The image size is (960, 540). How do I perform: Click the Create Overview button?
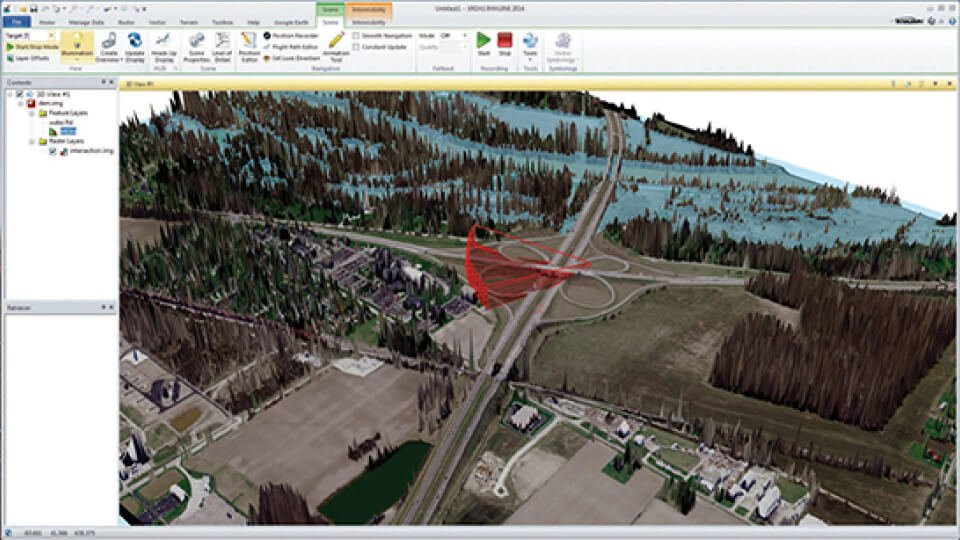(109, 47)
